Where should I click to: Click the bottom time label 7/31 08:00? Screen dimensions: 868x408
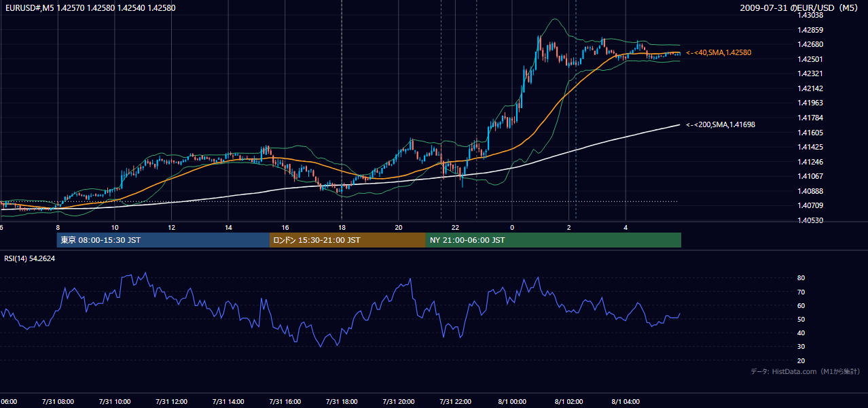(x=58, y=402)
